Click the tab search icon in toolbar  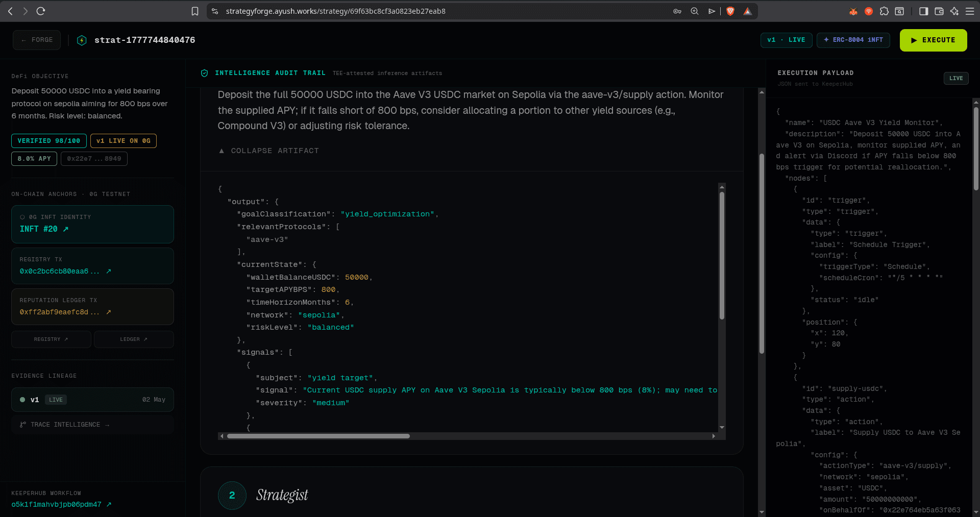[899, 11]
